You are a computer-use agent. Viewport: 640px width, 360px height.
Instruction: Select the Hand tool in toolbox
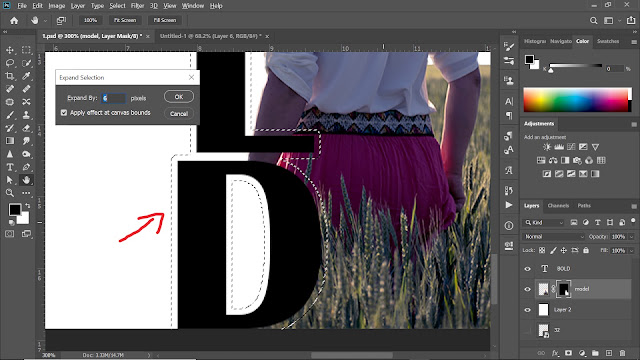coord(26,180)
